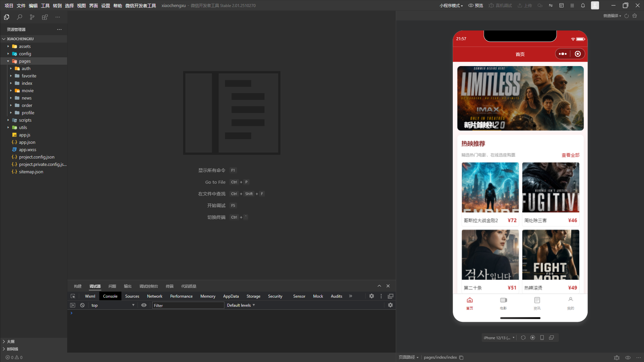Toggle the console eye live expression
644x362 pixels.
pos(144,305)
